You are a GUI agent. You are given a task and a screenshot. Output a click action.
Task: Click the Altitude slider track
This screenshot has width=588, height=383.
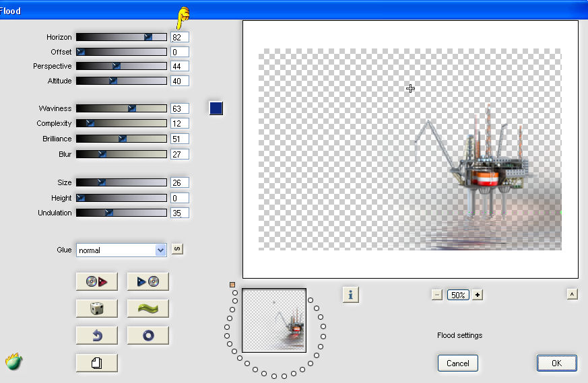click(x=121, y=81)
